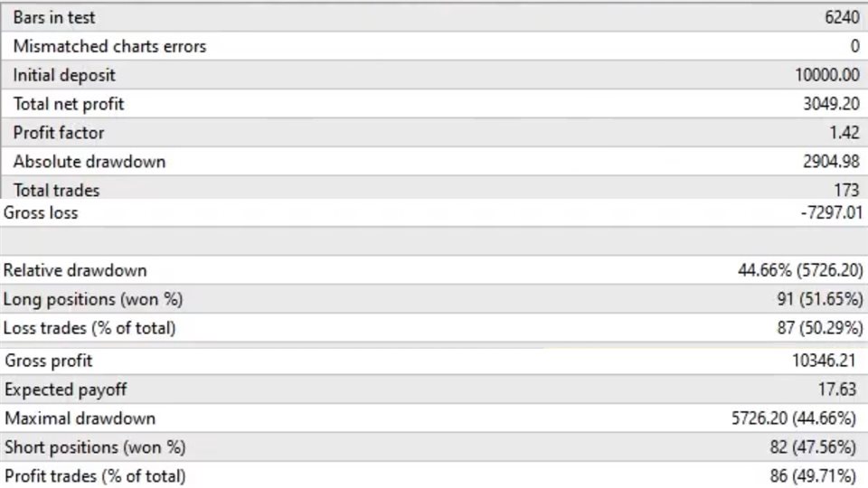Select the Bars in test row

tap(434, 17)
